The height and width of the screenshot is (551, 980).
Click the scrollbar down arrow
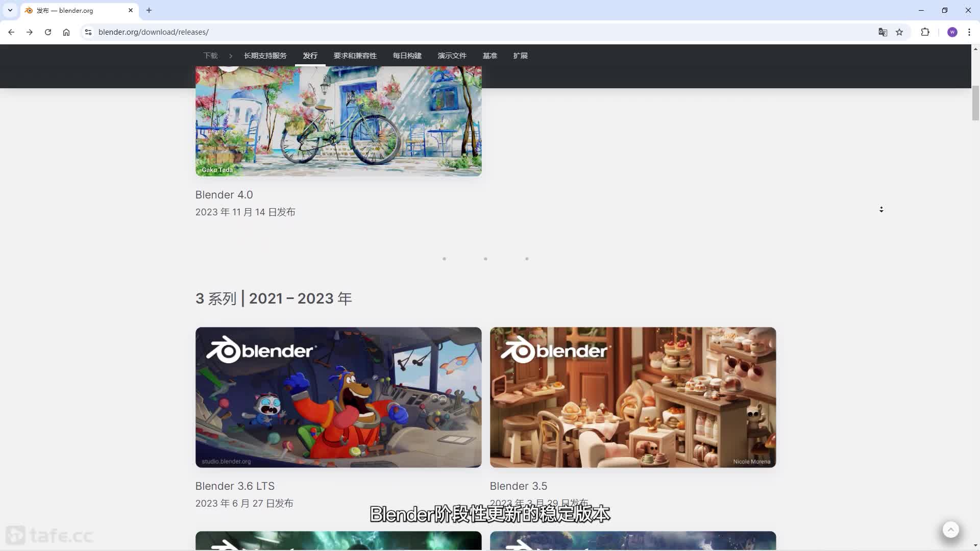point(975,546)
